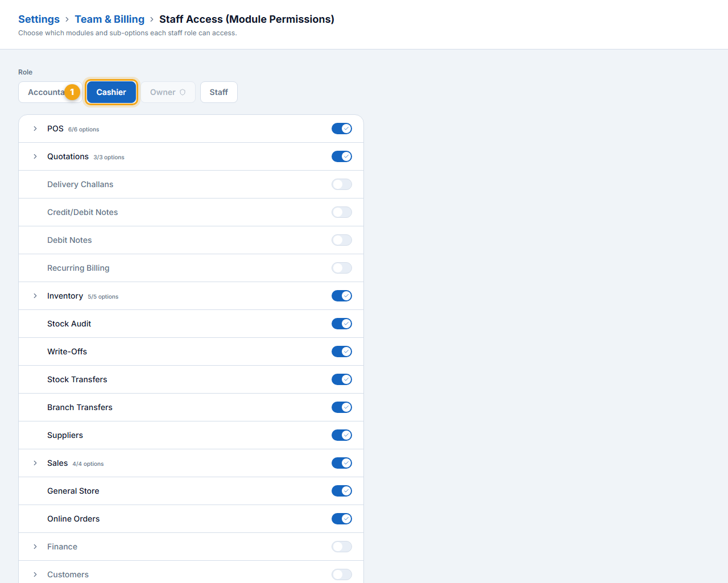Turn off the Sales module toggle
This screenshot has height=583, width=728.
[x=342, y=463]
